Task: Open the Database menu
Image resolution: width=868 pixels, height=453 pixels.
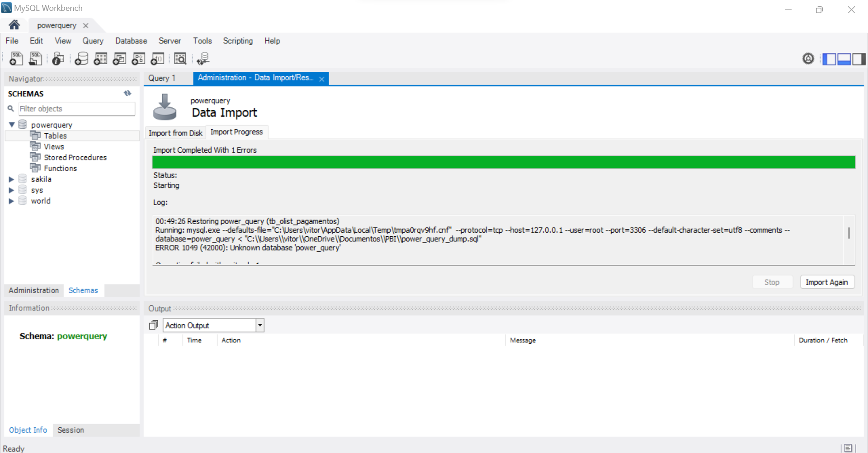Action: (131, 41)
